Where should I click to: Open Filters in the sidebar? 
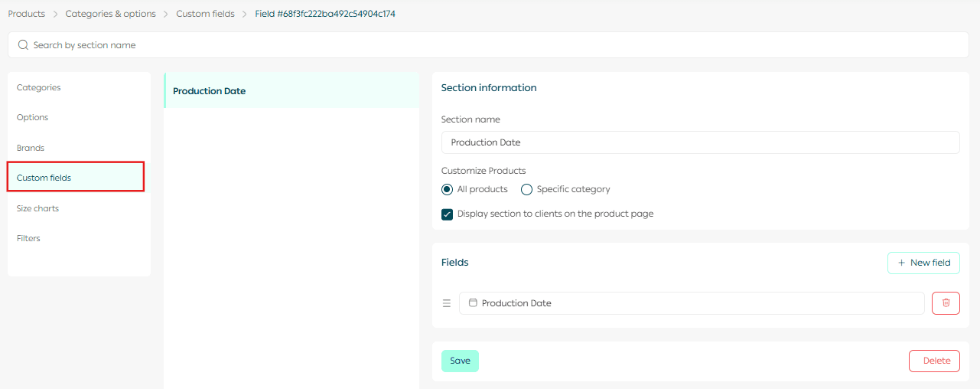(29, 238)
